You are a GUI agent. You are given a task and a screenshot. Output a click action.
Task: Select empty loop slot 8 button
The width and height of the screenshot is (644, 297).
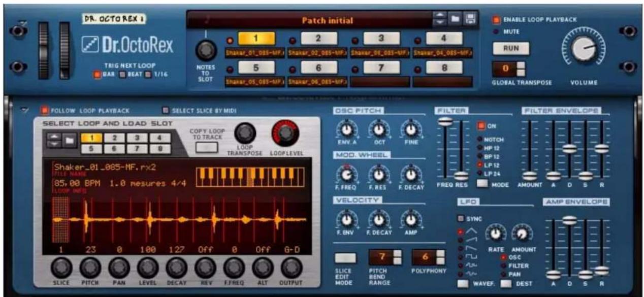point(444,68)
